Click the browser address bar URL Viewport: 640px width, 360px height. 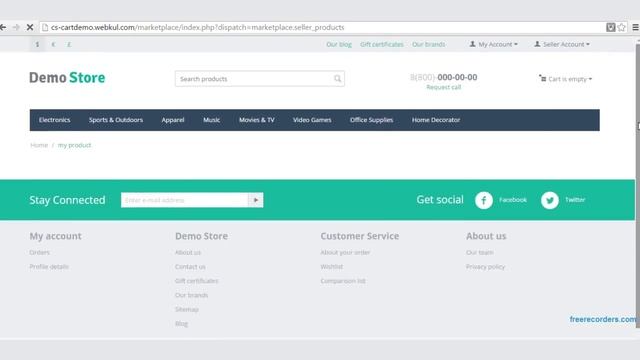click(x=198, y=27)
